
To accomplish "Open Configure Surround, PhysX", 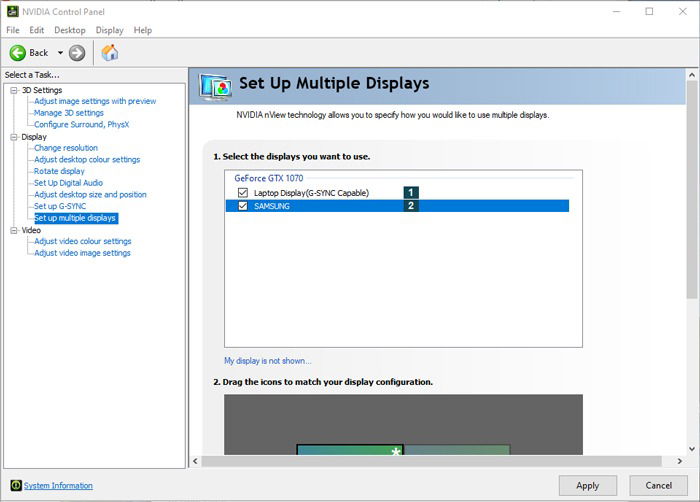I will point(82,124).
